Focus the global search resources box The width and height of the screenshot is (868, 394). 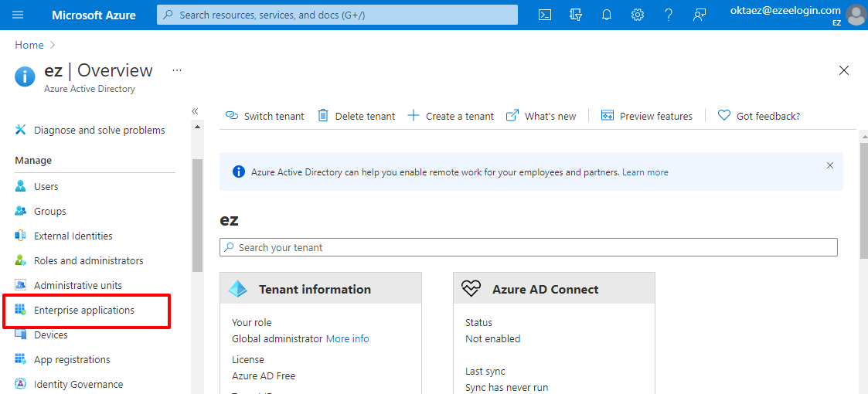[337, 15]
